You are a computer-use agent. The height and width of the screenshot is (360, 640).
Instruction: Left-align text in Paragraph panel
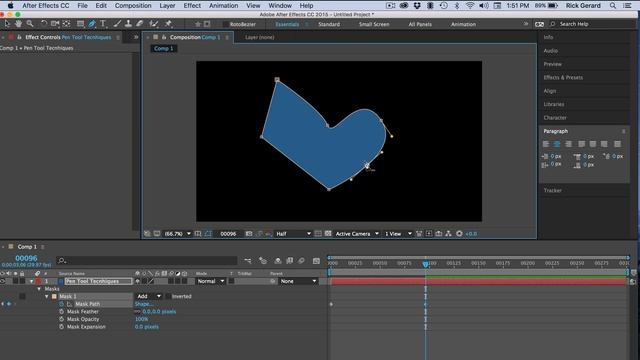546,144
